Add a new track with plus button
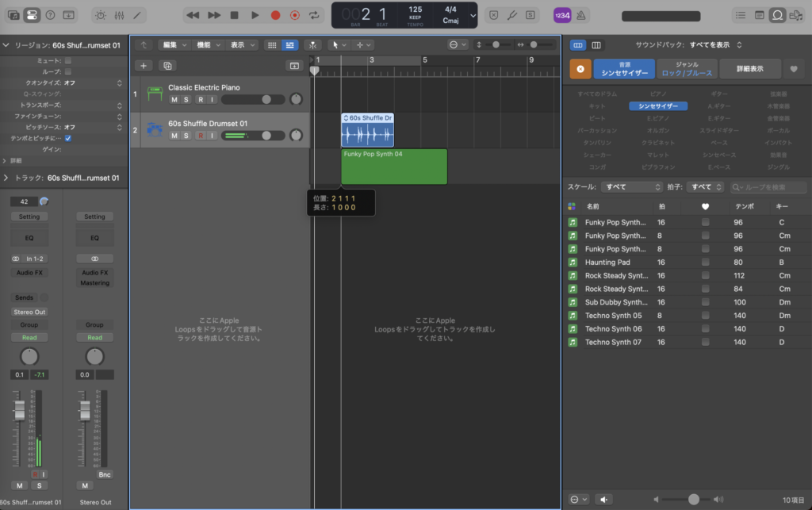The height and width of the screenshot is (510, 812). (x=143, y=66)
